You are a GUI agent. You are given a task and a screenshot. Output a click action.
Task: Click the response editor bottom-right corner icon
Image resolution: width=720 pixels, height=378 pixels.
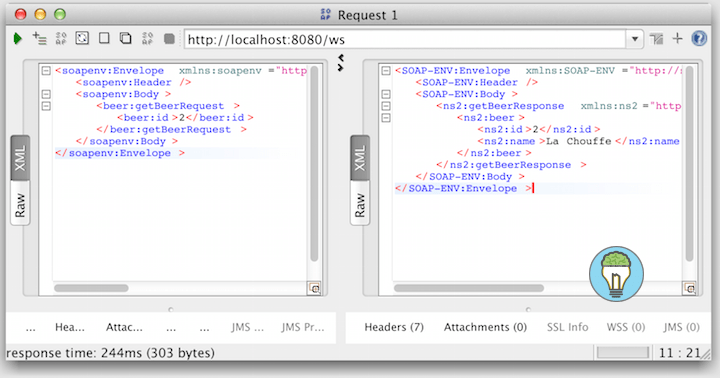point(689,288)
